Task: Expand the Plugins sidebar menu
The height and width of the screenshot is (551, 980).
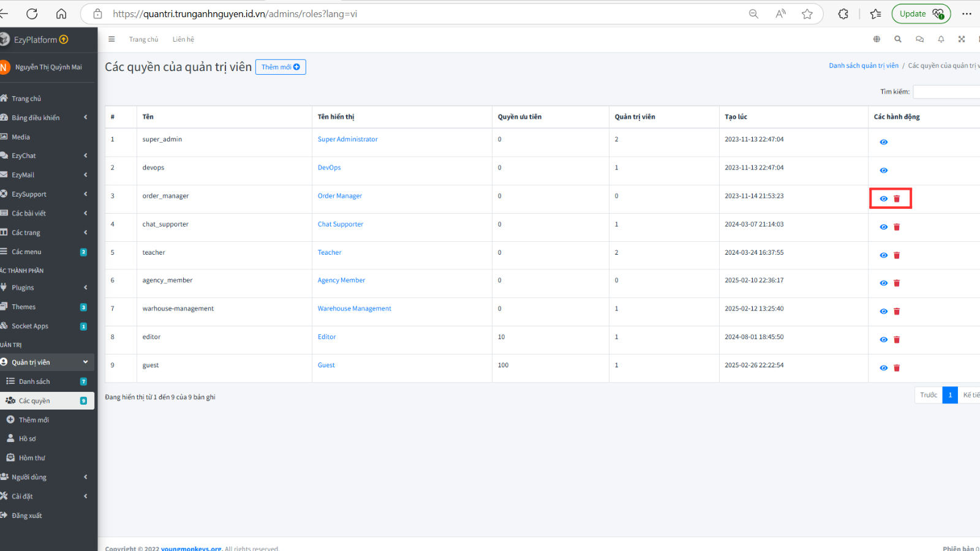Action: (47, 288)
